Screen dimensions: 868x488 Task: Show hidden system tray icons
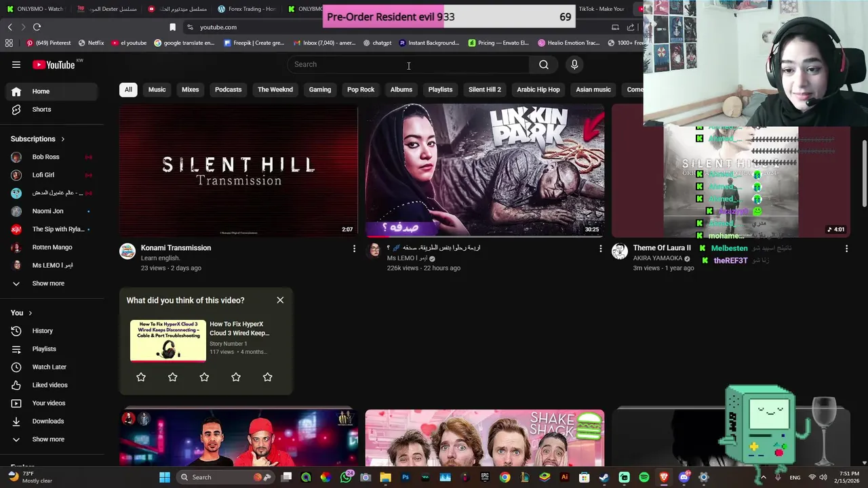pos(764,477)
